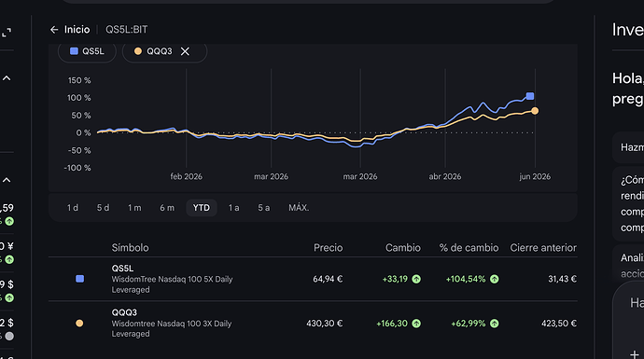This screenshot has width=644, height=359.
Task: Toggle the fullscreen expand icon in left sidebar
Action: [7, 33]
